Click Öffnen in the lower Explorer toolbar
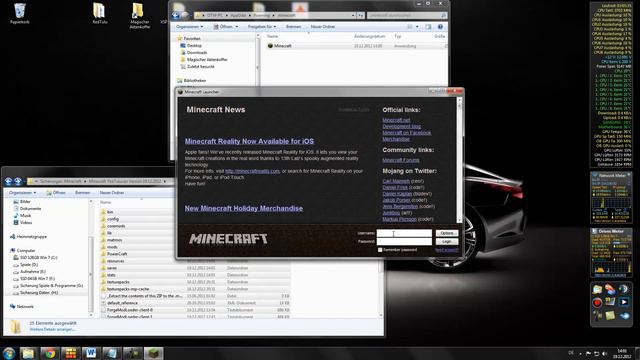This screenshot has height=360, width=640. [x=56, y=192]
